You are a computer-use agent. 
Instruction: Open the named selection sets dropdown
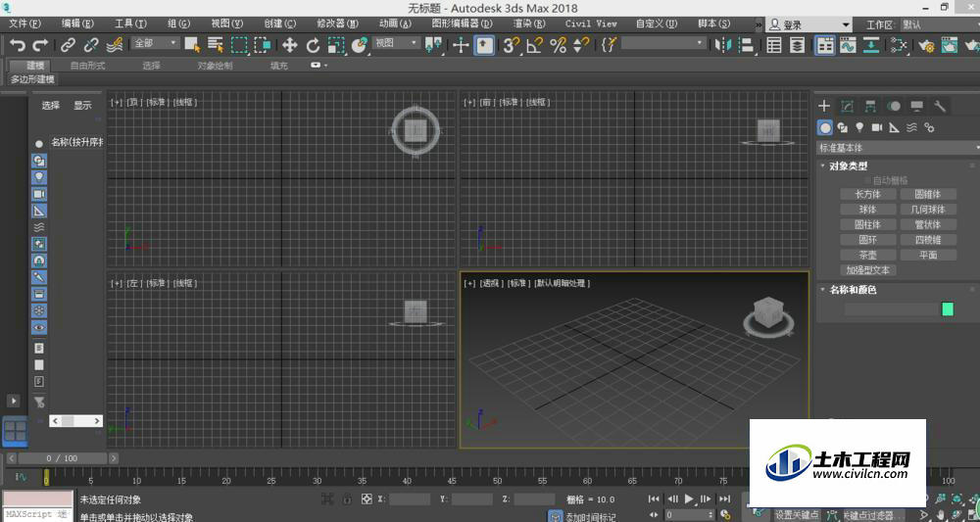(x=663, y=43)
